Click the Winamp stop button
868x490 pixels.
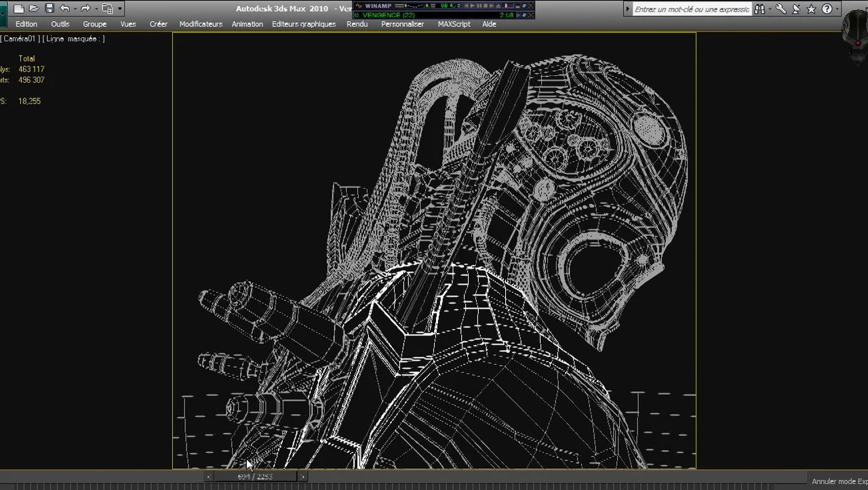[486, 6]
